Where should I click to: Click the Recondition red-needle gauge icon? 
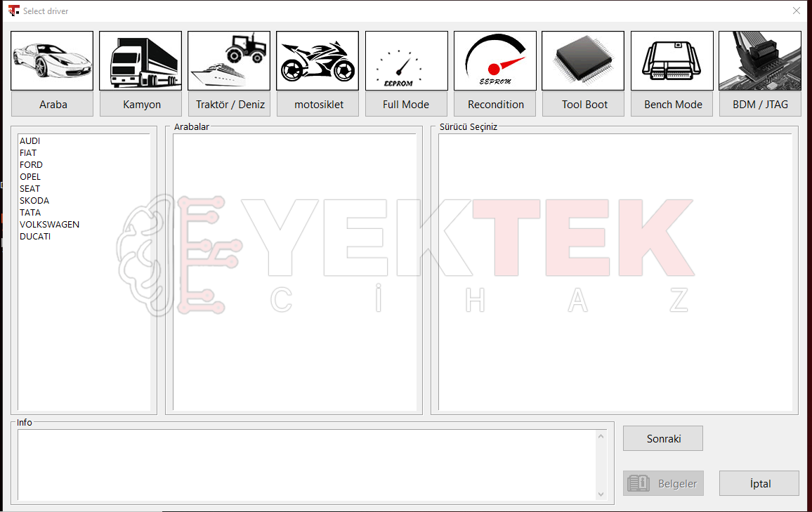(x=495, y=60)
